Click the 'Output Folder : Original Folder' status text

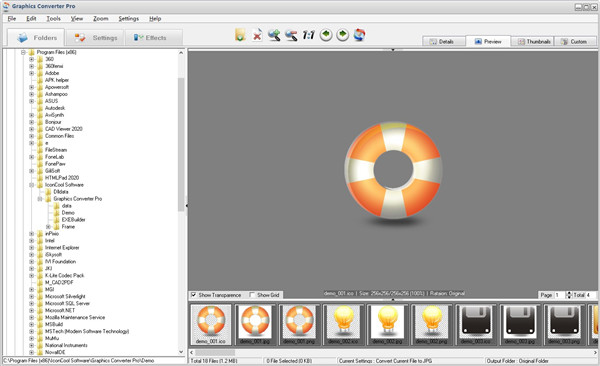(517, 361)
